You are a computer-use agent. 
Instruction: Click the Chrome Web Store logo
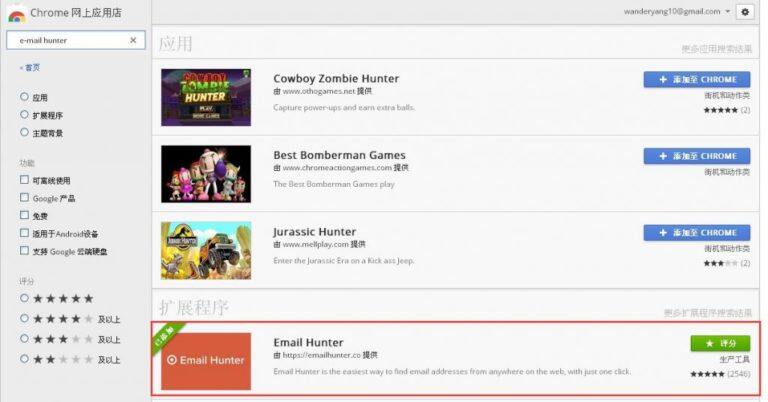pos(16,15)
